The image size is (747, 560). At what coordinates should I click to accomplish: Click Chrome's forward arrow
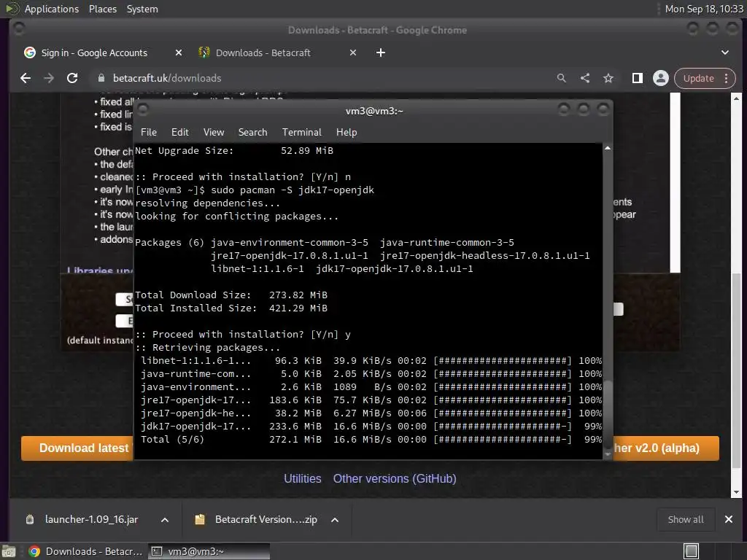point(49,78)
